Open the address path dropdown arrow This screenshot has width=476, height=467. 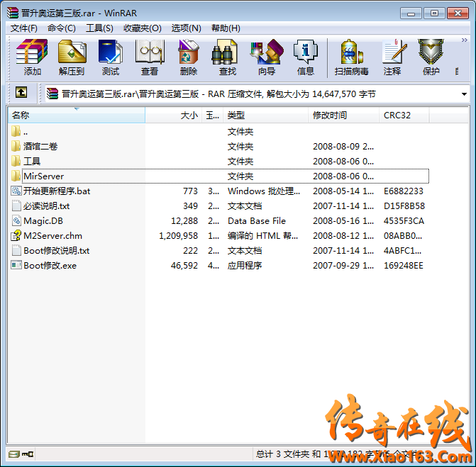point(464,94)
